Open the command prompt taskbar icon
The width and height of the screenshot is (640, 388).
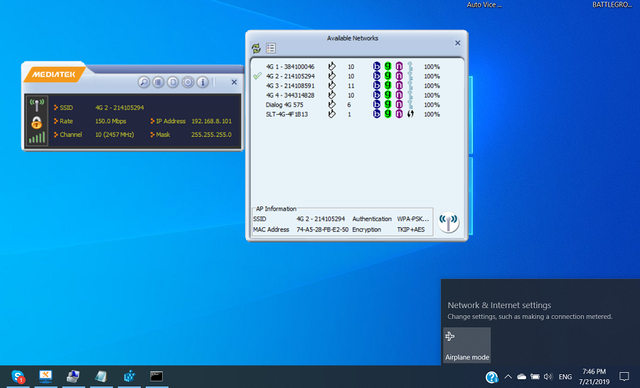coord(157,376)
